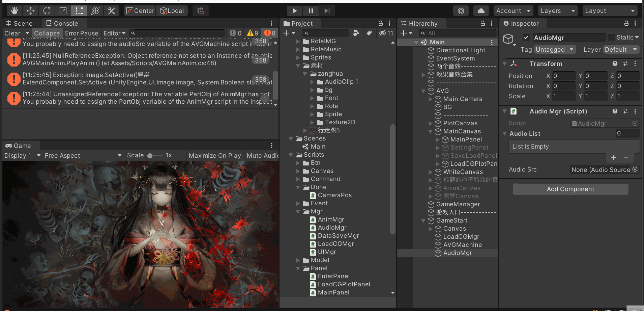The width and height of the screenshot is (644, 311).
Task: Toggle hidden packages visibility count
Action: 386,33
